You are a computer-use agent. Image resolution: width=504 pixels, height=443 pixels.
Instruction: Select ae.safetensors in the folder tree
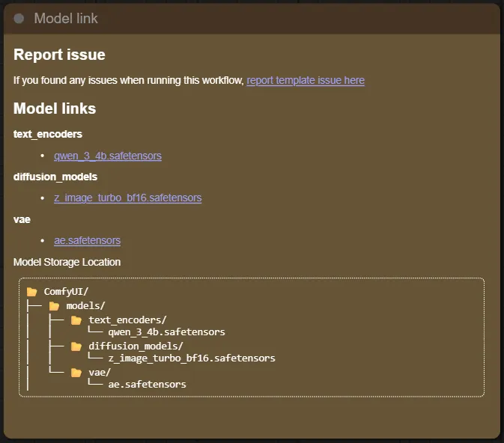(x=147, y=385)
